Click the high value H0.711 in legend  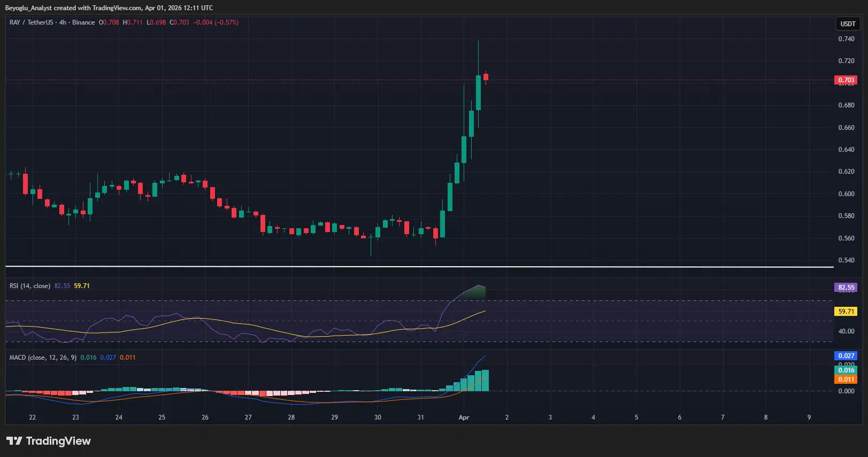click(x=133, y=22)
